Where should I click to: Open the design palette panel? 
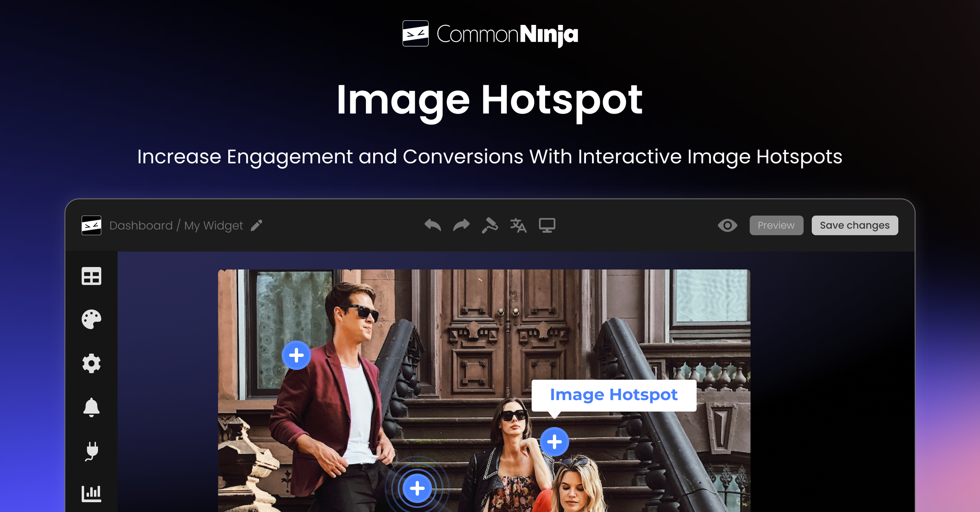[92, 320]
